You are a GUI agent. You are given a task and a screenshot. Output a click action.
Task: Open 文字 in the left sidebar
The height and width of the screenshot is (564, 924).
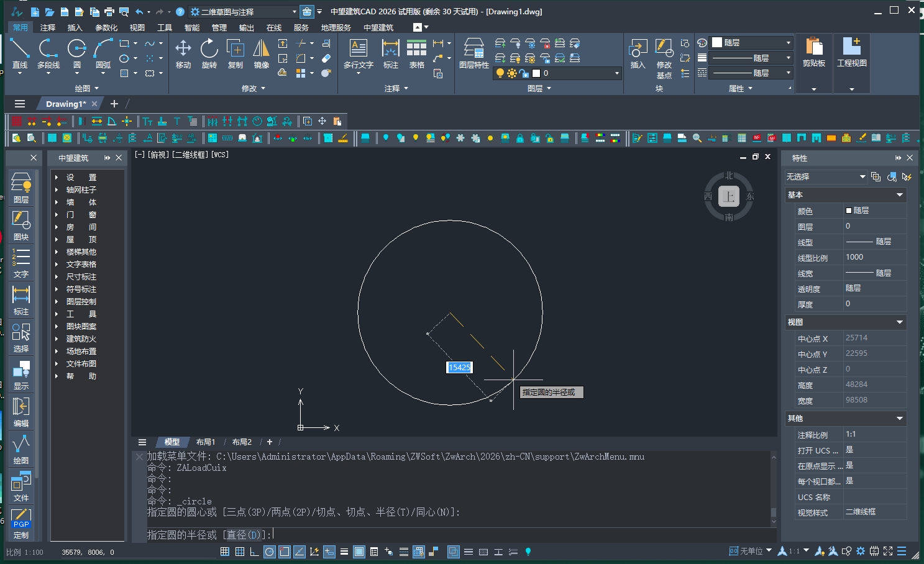click(x=21, y=262)
